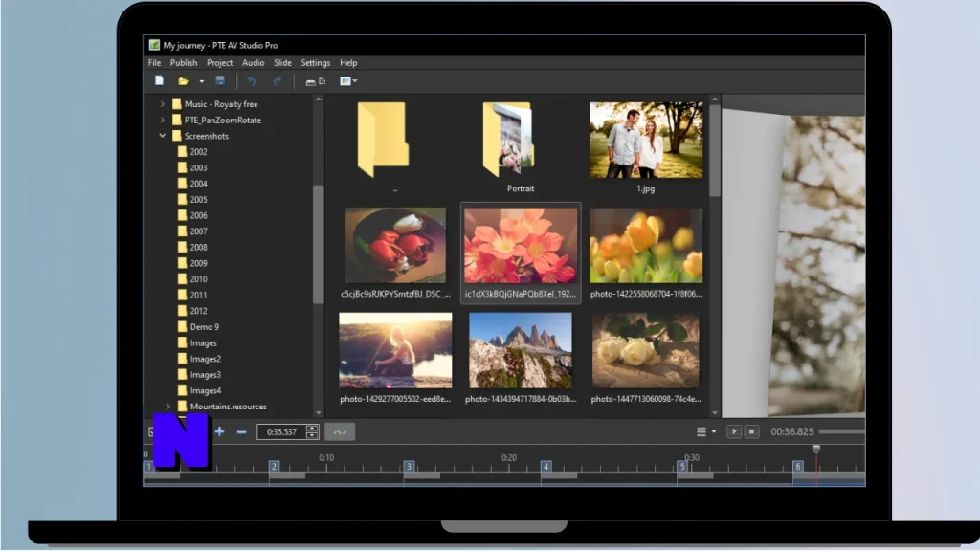Select the photo-1429277005502 sunset girl thumbnail

pyautogui.click(x=395, y=350)
